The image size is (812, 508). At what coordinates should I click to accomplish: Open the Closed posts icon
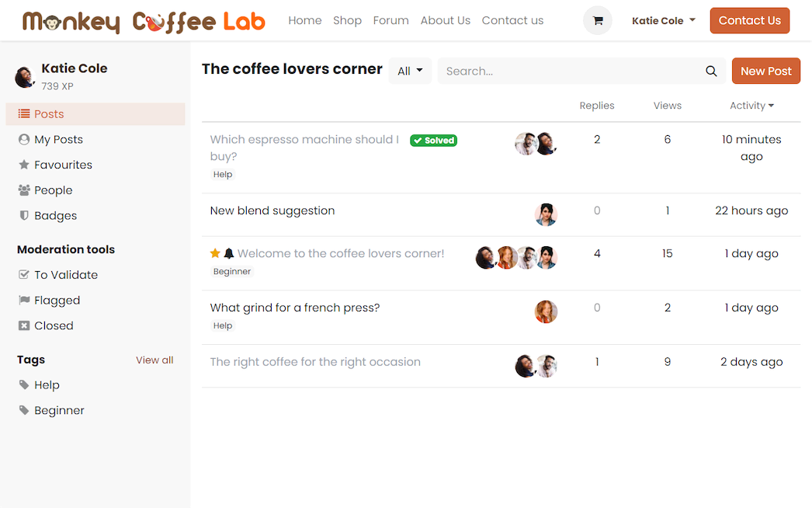25,325
